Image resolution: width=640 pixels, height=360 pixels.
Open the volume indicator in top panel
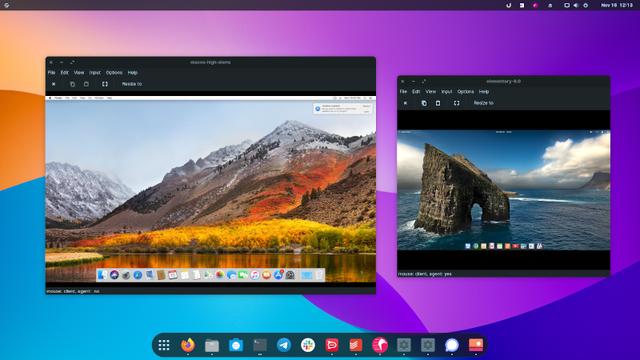tap(576, 5)
